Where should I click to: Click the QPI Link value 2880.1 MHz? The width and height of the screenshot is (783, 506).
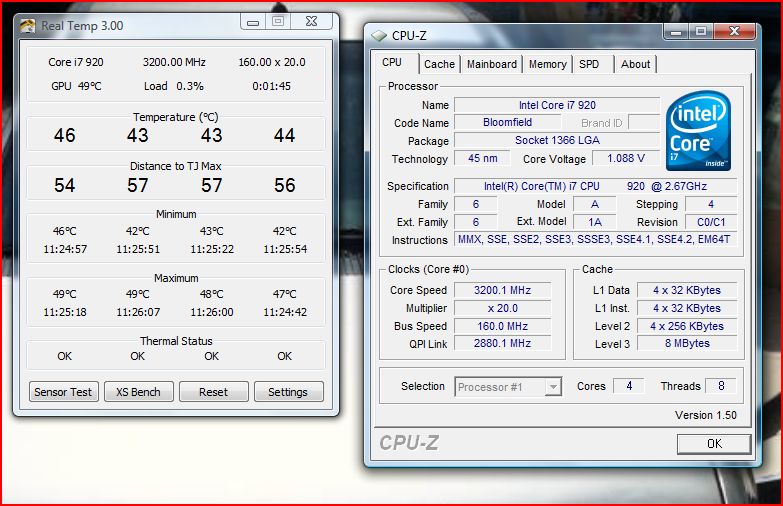tap(502, 343)
